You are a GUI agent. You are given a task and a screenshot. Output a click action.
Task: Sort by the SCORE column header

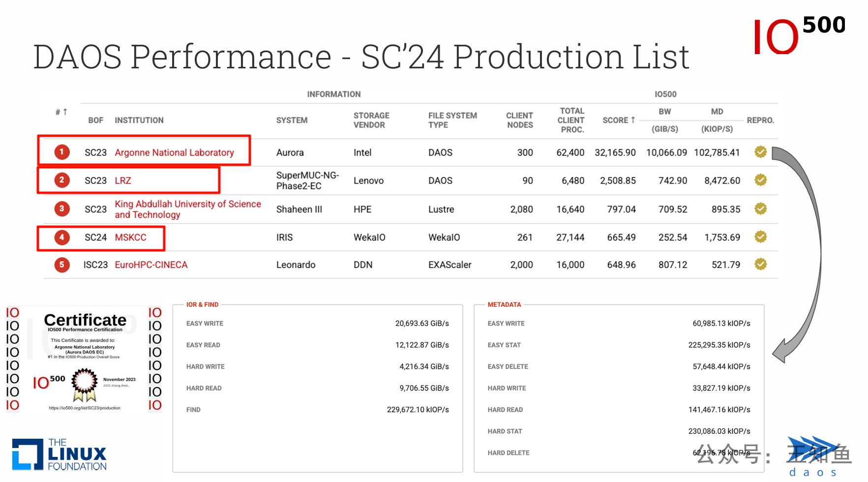pyautogui.click(x=619, y=120)
